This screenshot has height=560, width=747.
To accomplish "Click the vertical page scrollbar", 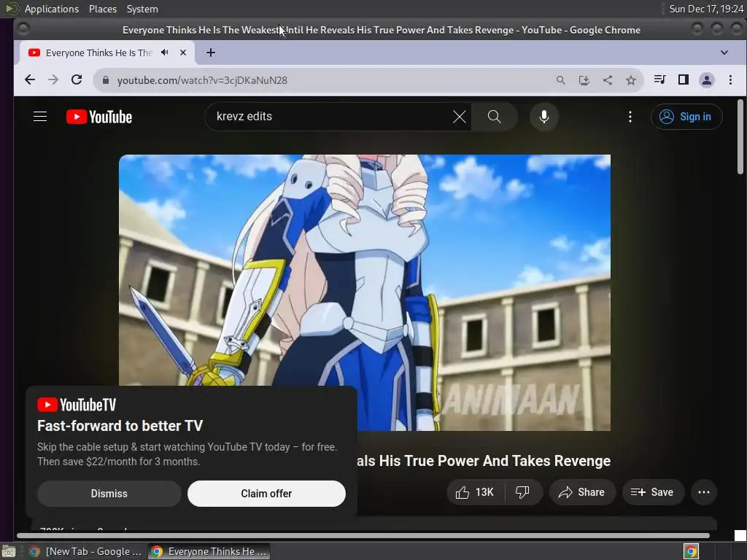I will (740, 136).
